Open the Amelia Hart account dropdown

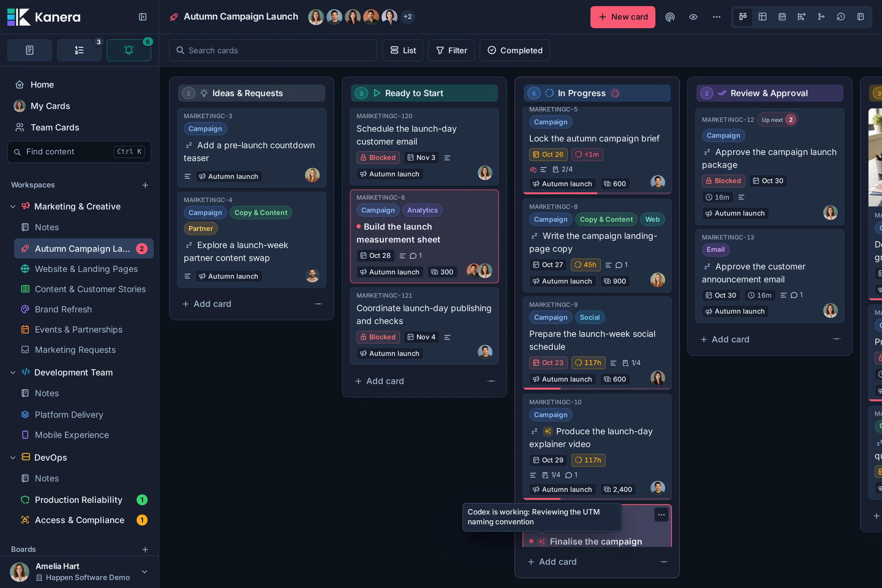click(x=144, y=571)
